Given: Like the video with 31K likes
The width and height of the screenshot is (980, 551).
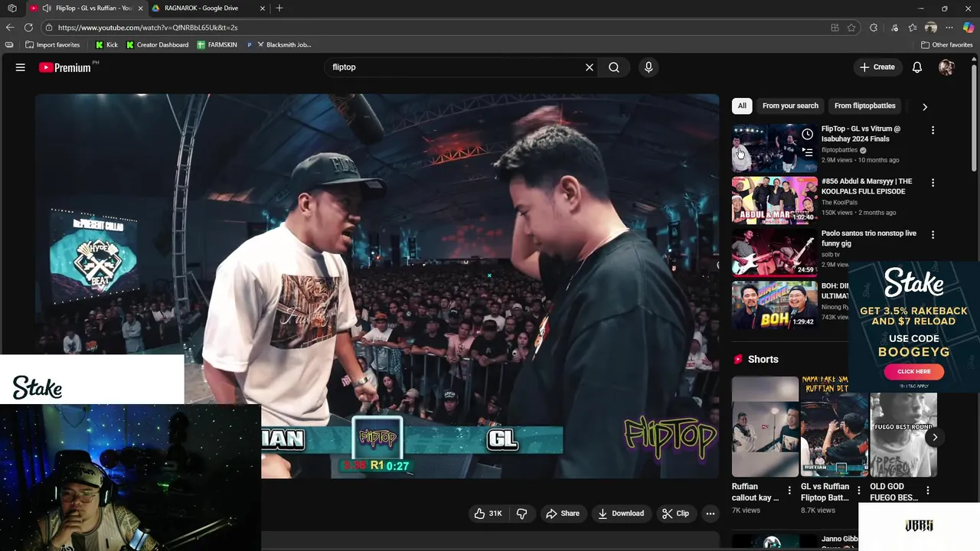Looking at the screenshot, I should [x=488, y=514].
